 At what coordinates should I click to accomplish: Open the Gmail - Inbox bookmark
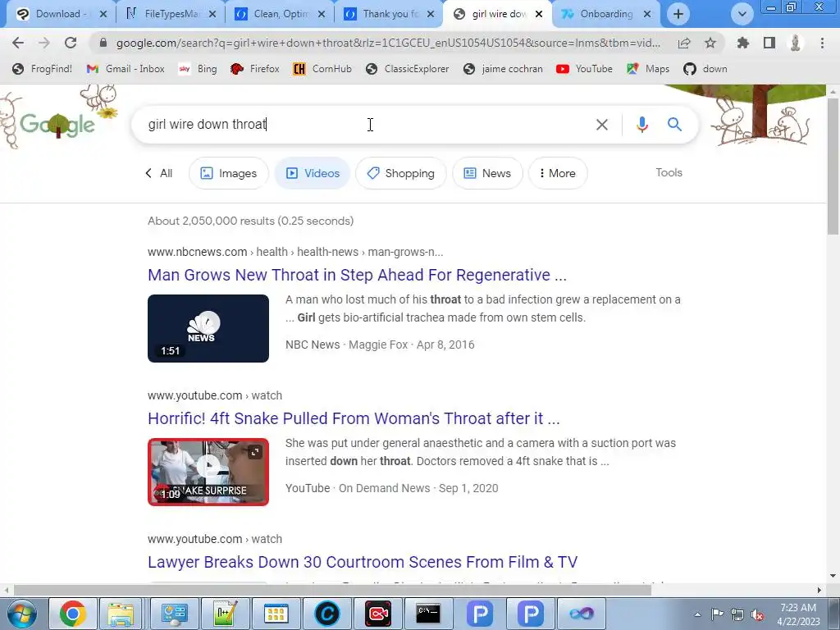pos(126,69)
